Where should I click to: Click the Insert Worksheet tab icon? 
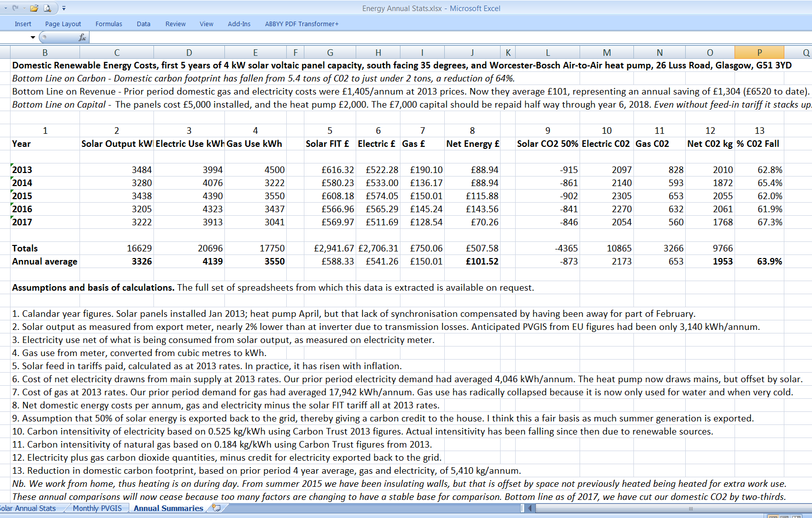[216, 508]
